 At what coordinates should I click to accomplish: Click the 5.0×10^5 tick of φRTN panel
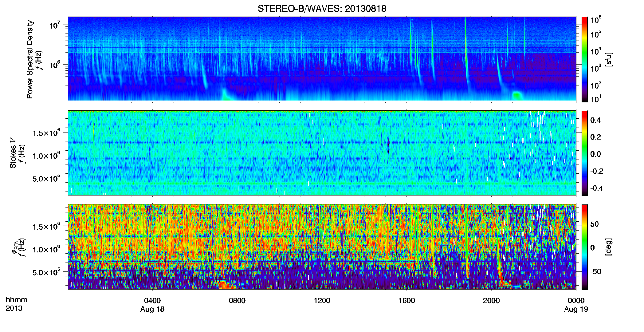tap(46, 272)
